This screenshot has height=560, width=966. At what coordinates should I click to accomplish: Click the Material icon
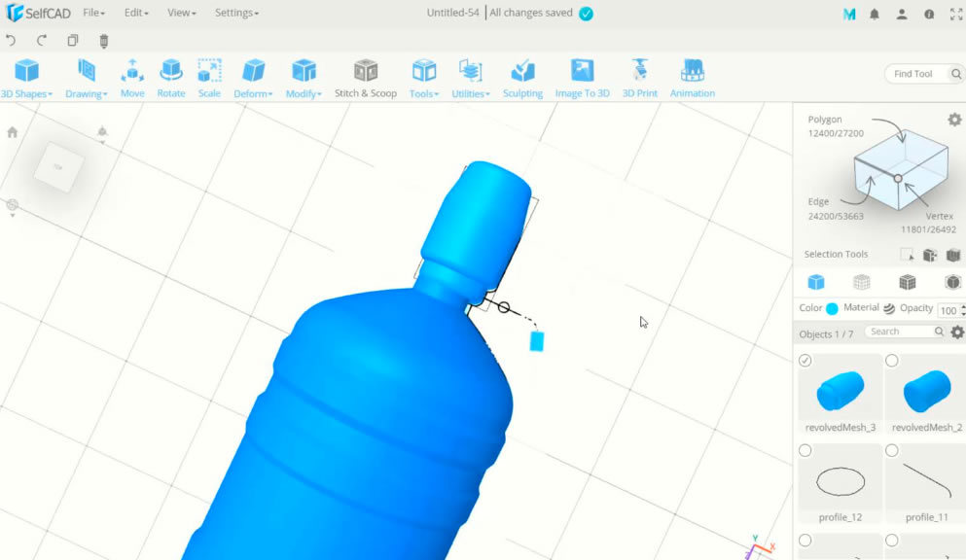[889, 308]
